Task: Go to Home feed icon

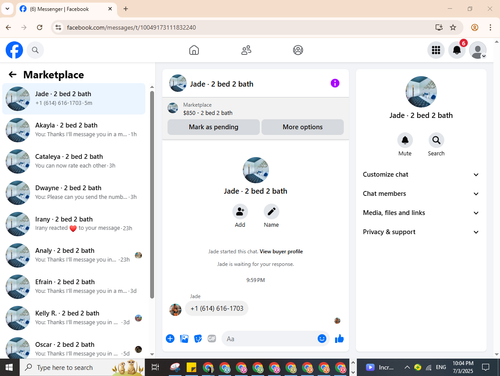Action: pyautogui.click(x=194, y=50)
